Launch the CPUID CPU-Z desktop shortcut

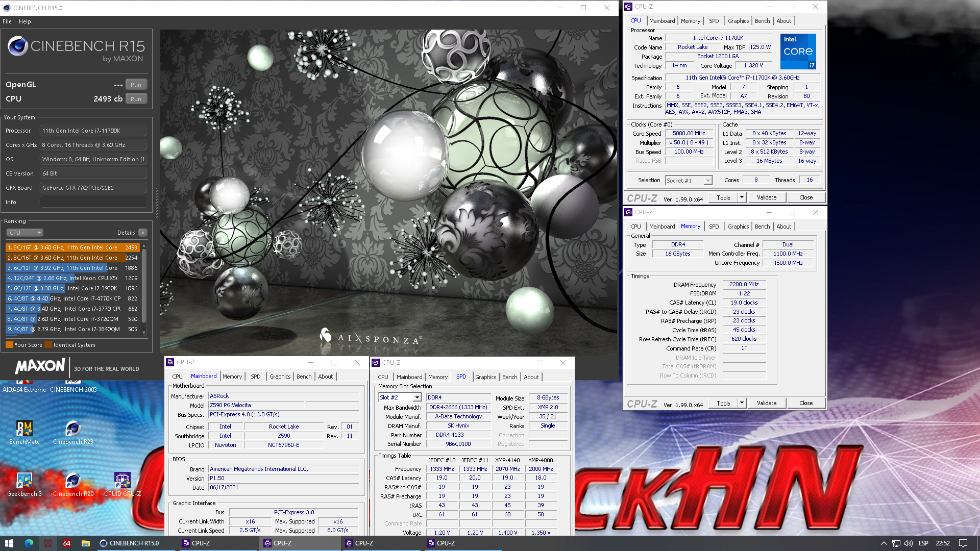[122, 485]
